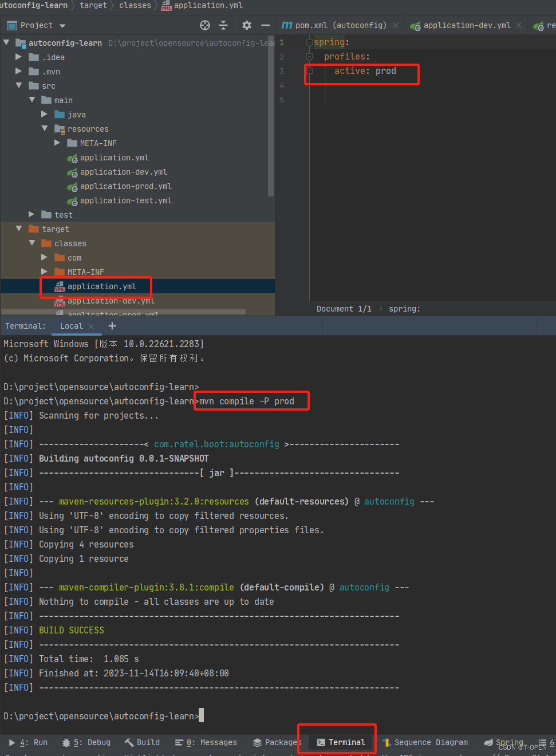Image resolution: width=556 pixels, height=756 pixels.
Task: Expand the .idea folder
Action: tap(18, 57)
